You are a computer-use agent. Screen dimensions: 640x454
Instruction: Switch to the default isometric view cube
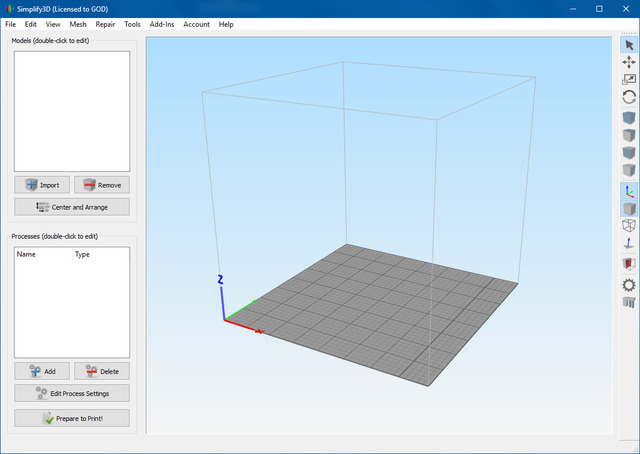coord(629,118)
